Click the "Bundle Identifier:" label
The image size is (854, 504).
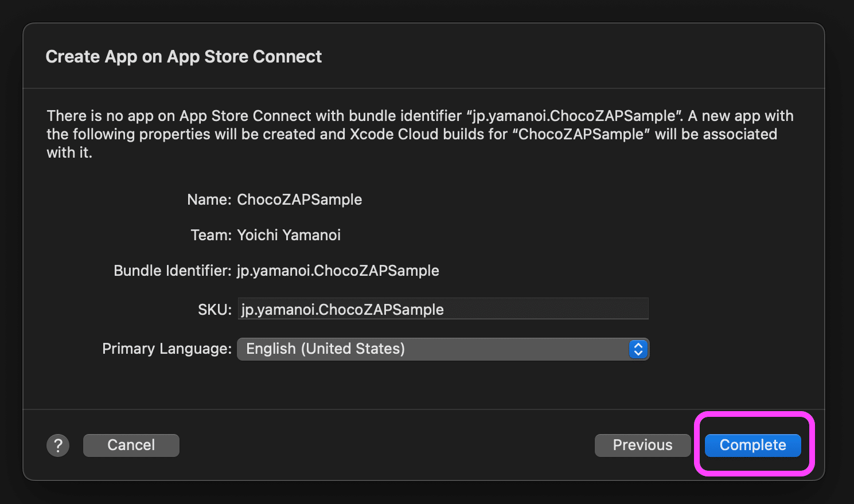(x=172, y=271)
